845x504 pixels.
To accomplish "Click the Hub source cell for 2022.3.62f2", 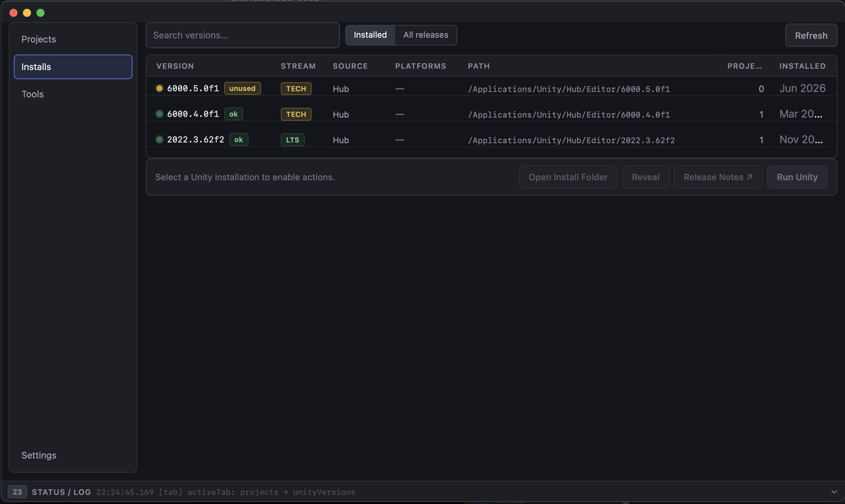I will [x=341, y=140].
